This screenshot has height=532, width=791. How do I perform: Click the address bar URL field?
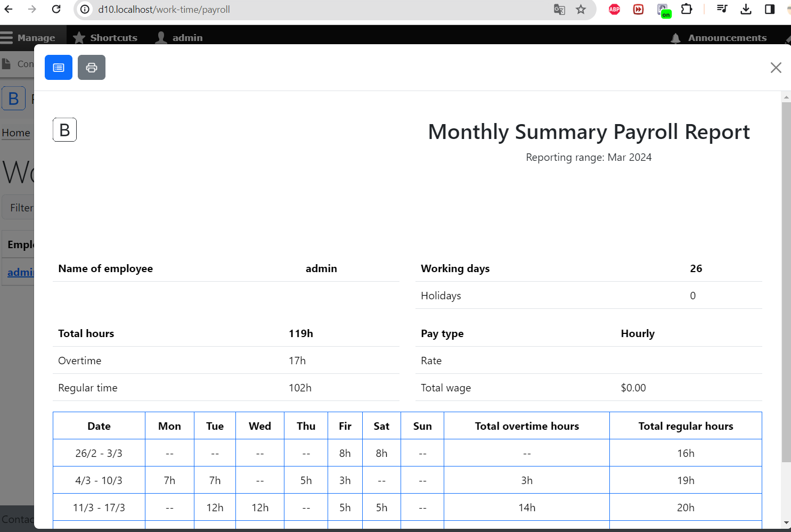pos(320,10)
